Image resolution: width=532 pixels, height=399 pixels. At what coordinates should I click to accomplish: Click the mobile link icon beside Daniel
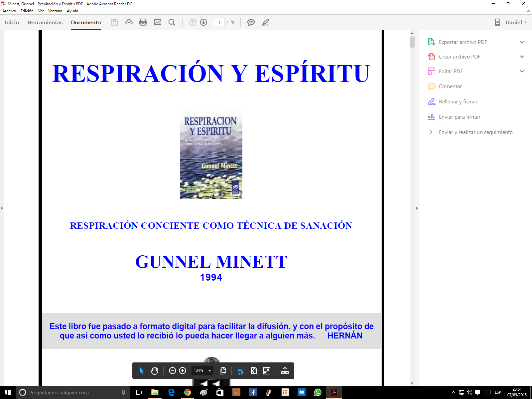[x=497, y=22]
